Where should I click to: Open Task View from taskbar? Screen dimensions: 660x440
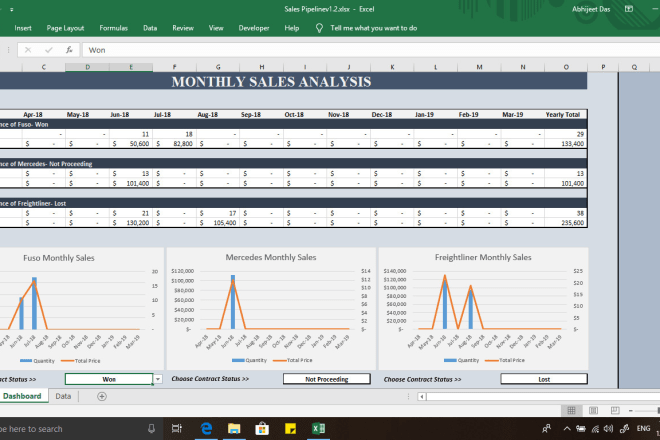[177, 429]
